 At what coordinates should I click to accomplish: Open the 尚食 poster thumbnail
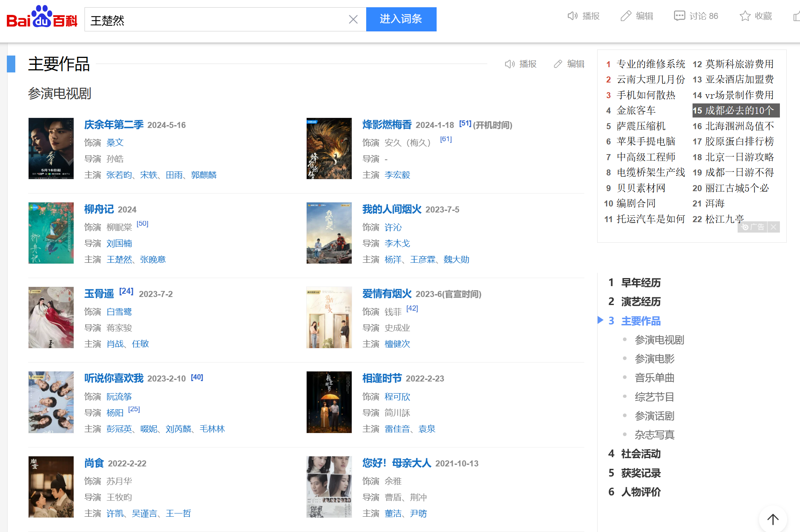[x=51, y=487]
